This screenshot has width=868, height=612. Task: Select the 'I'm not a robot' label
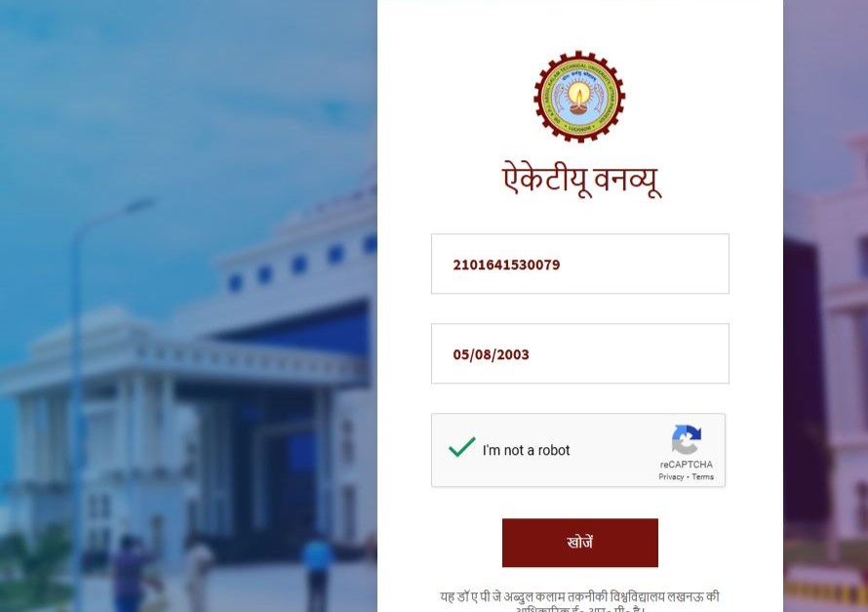point(526,450)
